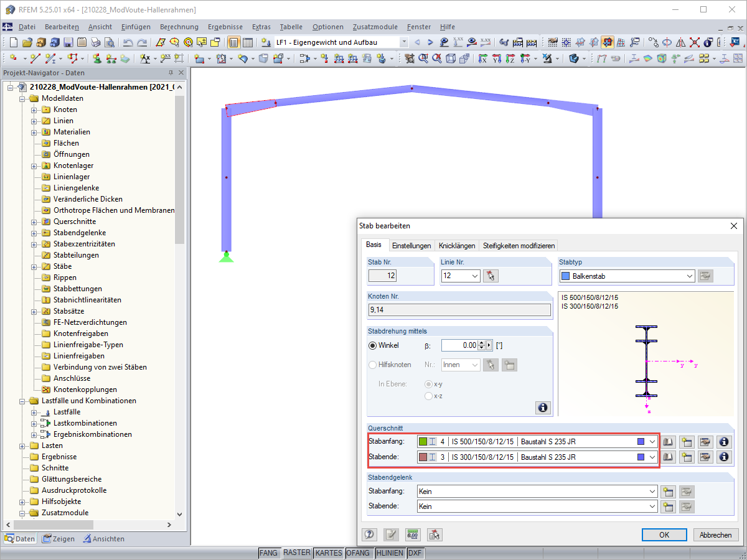Screen dimensions: 747x560
Task: Click the X-direction view icon
Action: (482, 58)
